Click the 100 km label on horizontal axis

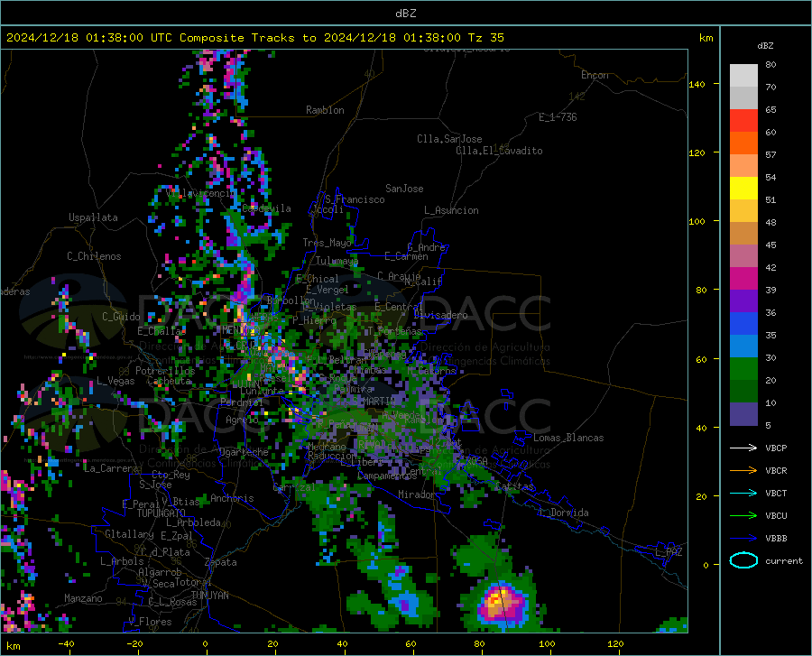pyautogui.click(x=547, y=644)
